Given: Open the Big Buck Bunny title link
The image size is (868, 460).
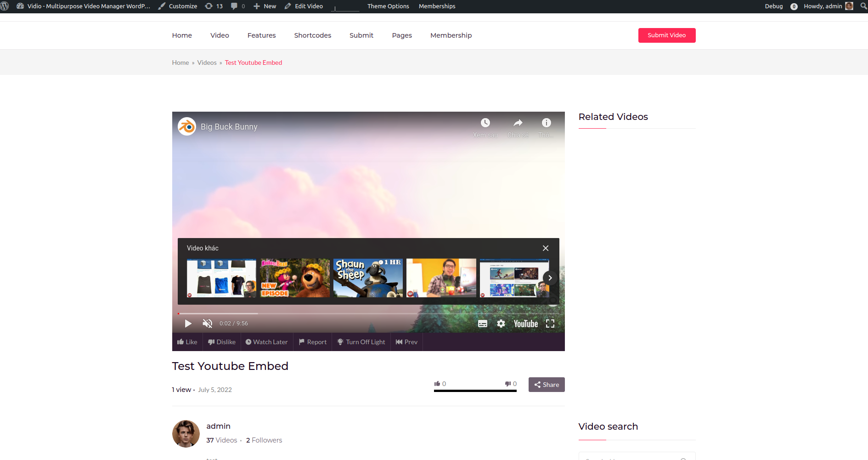Looking at the screenshot, I should 229,127.
